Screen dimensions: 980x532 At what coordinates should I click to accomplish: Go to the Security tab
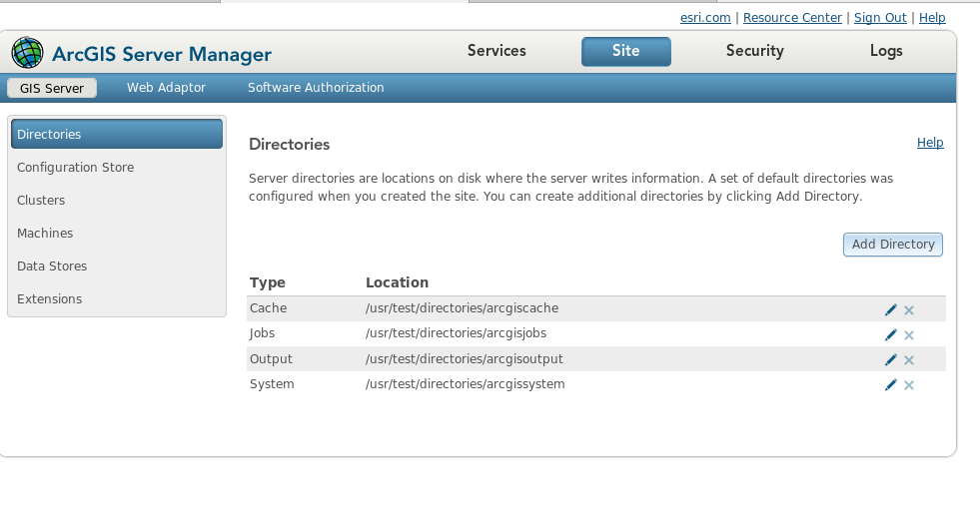pyautogui.click(x=755, y=51)
